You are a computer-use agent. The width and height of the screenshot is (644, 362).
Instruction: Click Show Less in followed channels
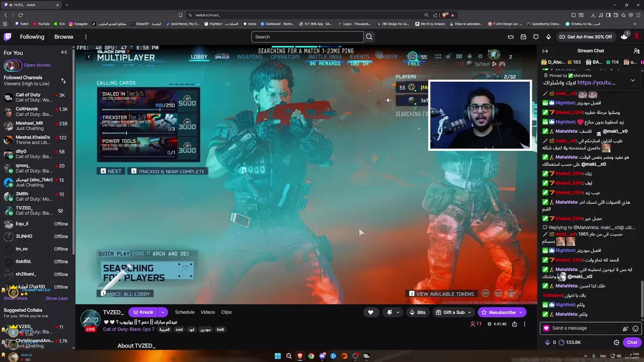click(x=57, y=298)
